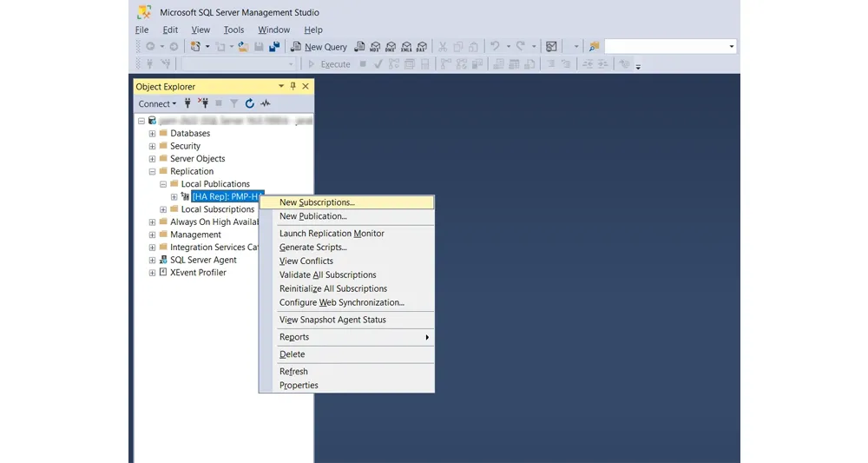Refresh Object Explorer with the circular arrow
Image resolution: width=868 pixels, height=463 pixels.
click(x=250, y=103)
